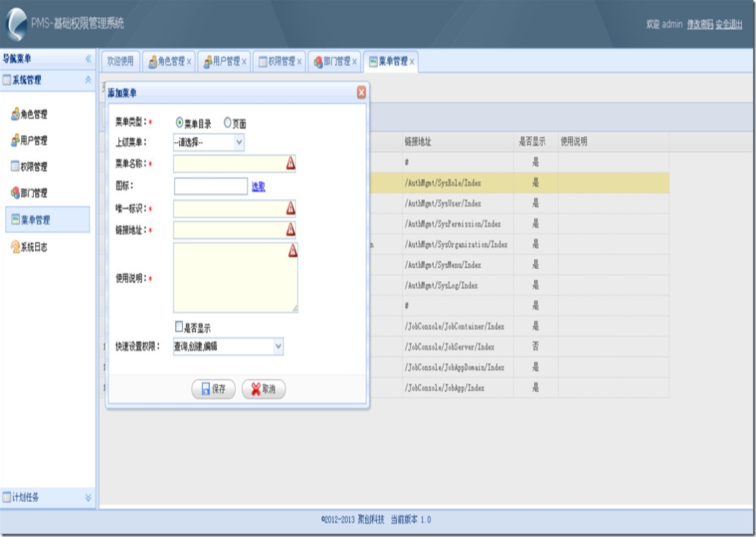Close the 角色管理 tab using its x
Viewport: 756px width, 537px height.
click(x=189, y=62)
